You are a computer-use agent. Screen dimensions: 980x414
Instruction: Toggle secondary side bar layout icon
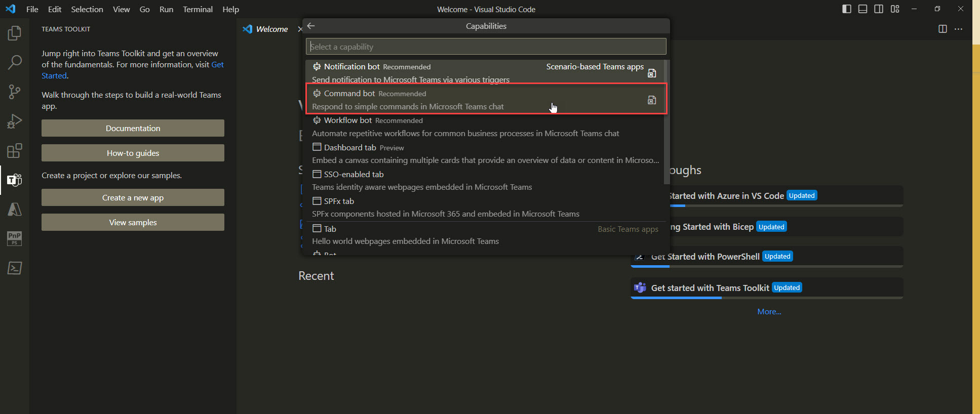point(879,9)
